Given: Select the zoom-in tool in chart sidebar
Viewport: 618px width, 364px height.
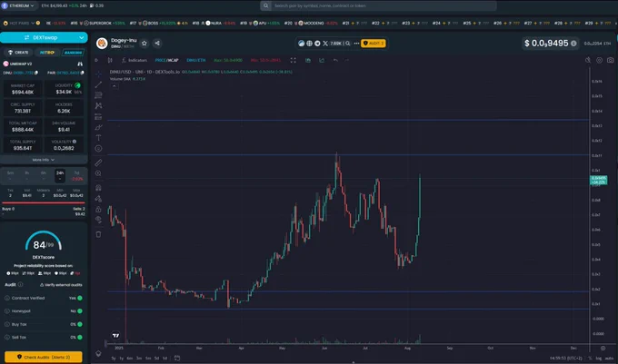Looking at the screenshot, I should tap(98, 173).
